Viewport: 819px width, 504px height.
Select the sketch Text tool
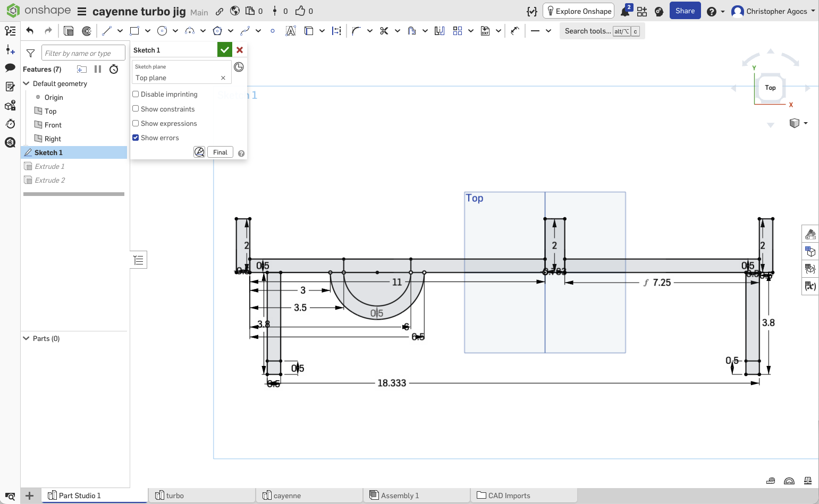pos(290,31)
